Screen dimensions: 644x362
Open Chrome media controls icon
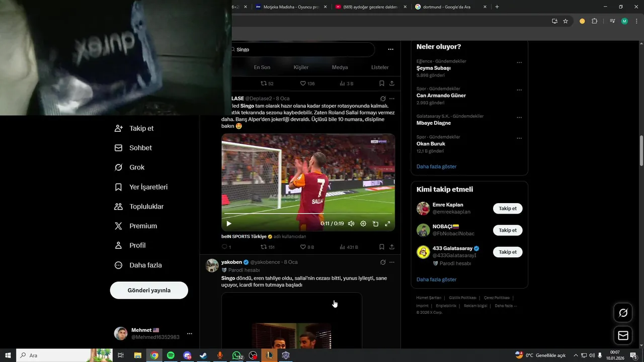point(612,21)
